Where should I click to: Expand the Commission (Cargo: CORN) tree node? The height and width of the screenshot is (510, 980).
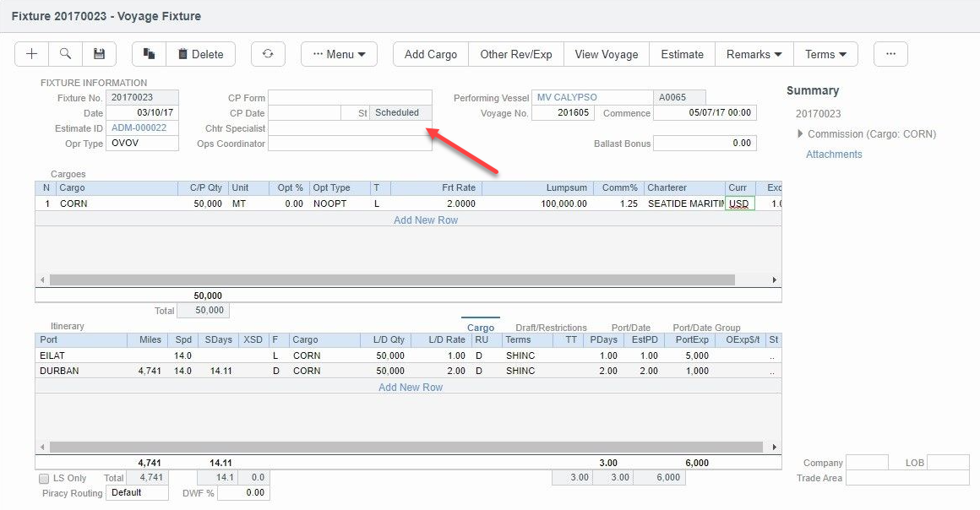[800, 134]
